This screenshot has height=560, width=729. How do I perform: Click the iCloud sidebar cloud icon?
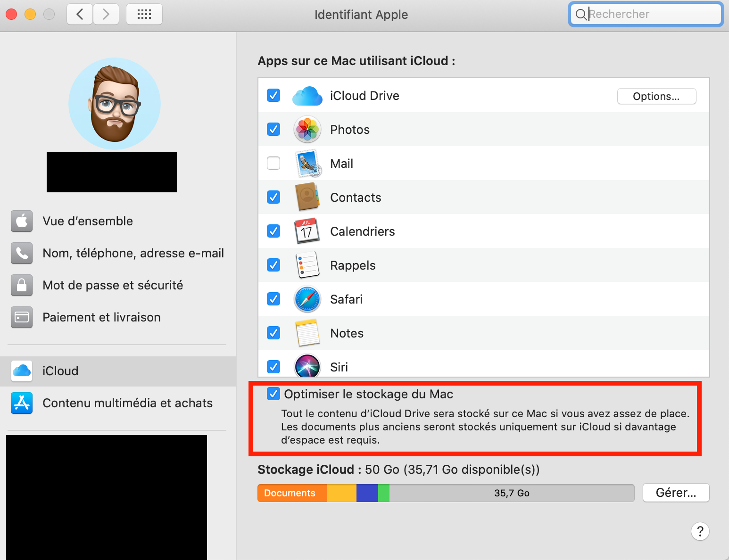[x=22, y=371]
